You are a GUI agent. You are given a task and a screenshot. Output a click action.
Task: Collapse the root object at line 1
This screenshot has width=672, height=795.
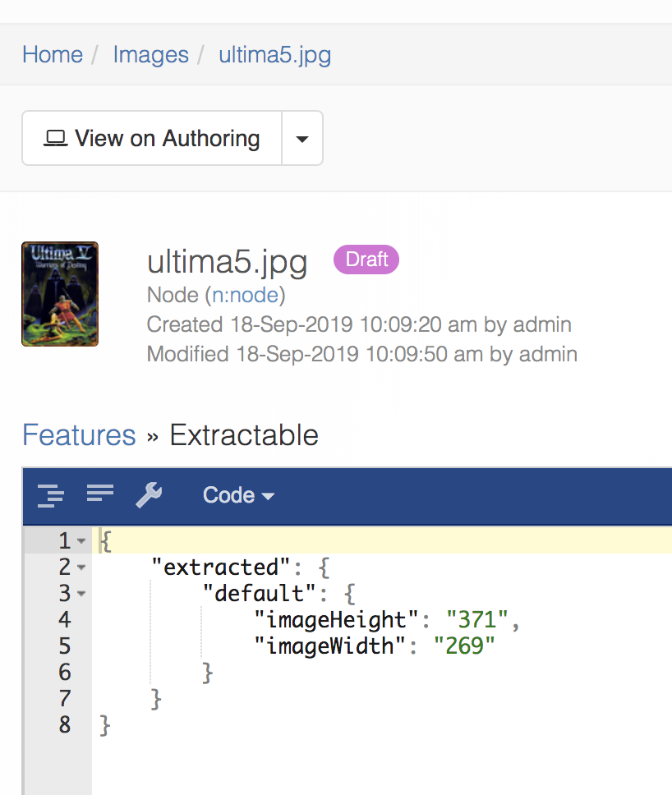[81, 541]
